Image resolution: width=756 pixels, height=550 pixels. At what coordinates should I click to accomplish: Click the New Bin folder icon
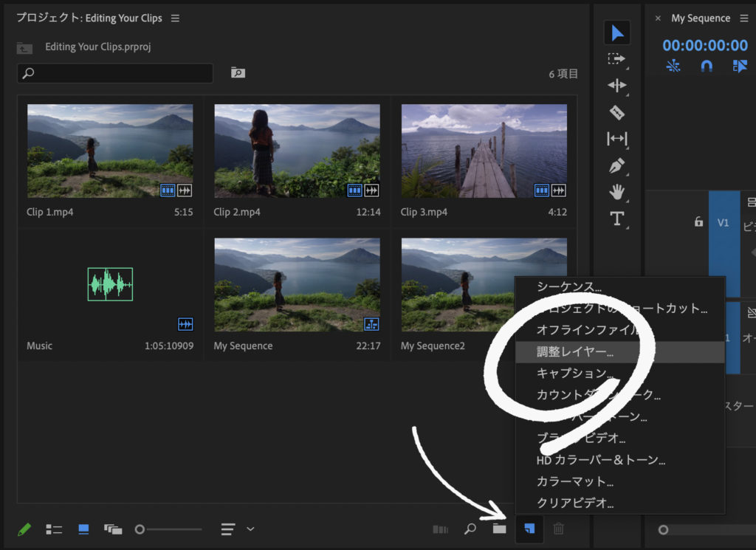500,529
